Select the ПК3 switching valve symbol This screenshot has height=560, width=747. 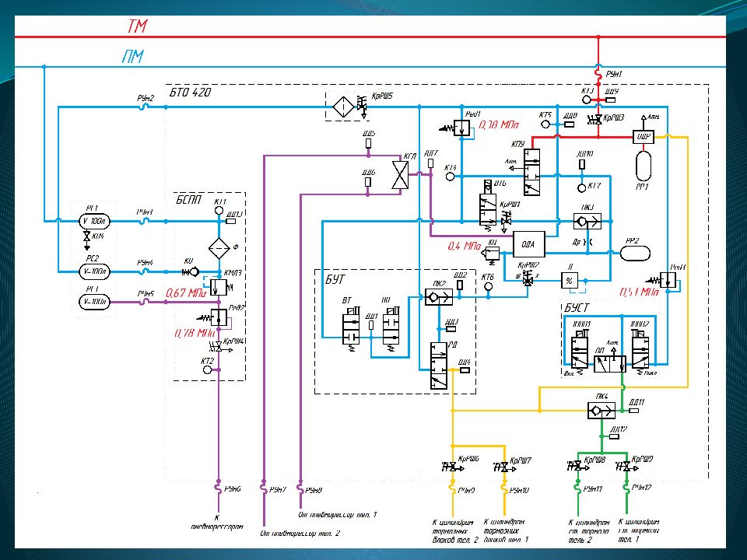tap(587, 222)
